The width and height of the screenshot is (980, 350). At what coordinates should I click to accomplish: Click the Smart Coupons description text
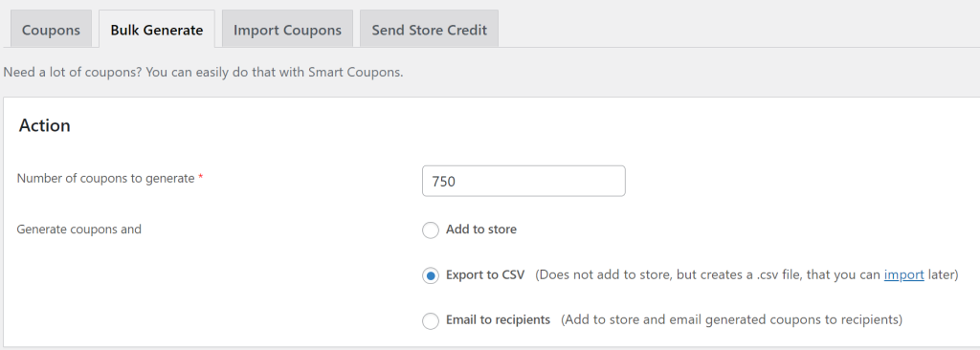click(203, 72)
